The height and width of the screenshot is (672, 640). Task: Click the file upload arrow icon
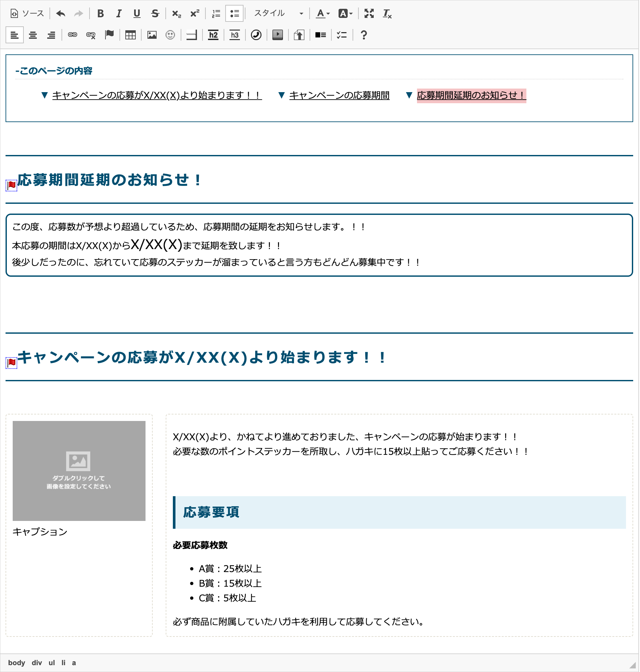[299, 35]
